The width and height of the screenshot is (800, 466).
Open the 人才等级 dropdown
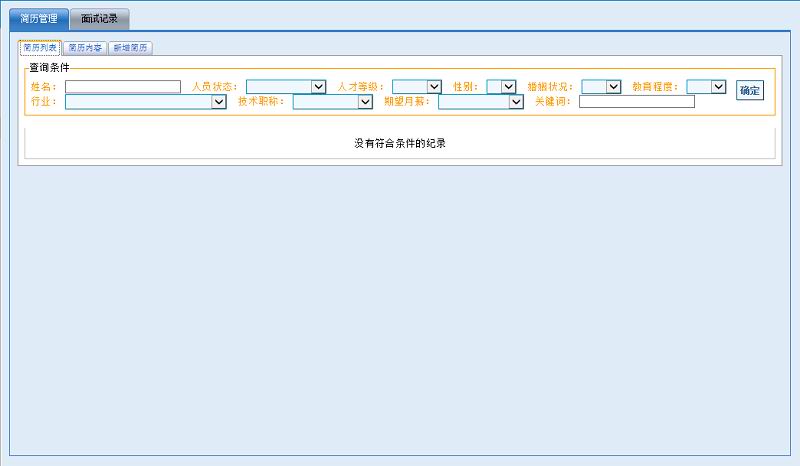pos(417,87)
